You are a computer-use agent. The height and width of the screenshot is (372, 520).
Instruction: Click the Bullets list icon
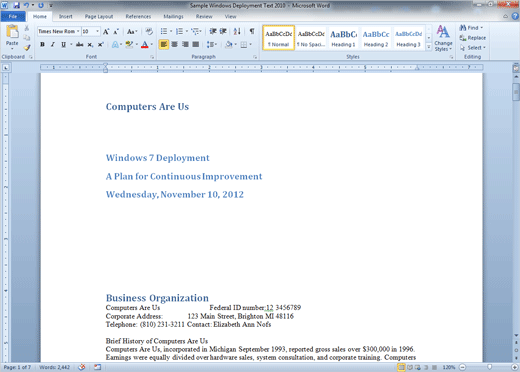[164, 31]
